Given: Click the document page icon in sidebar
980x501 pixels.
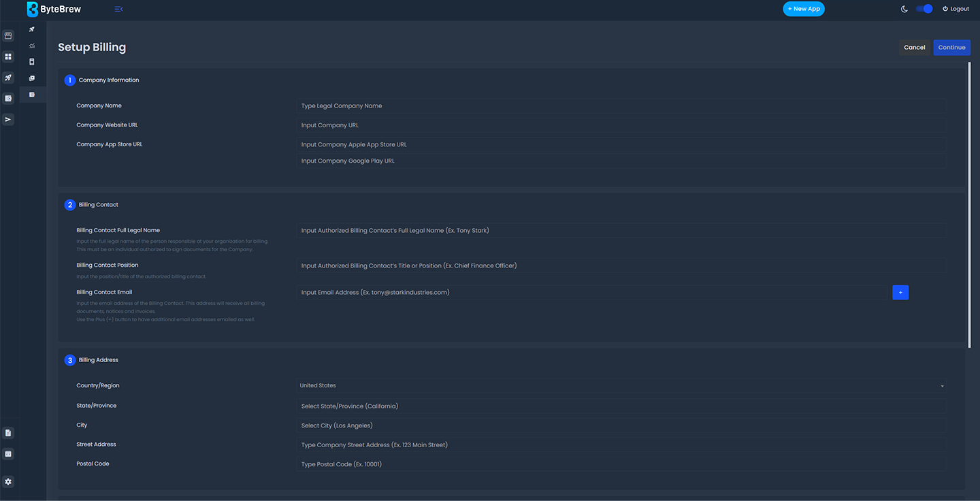Looking at the screenshot, I should coord(9,433).
